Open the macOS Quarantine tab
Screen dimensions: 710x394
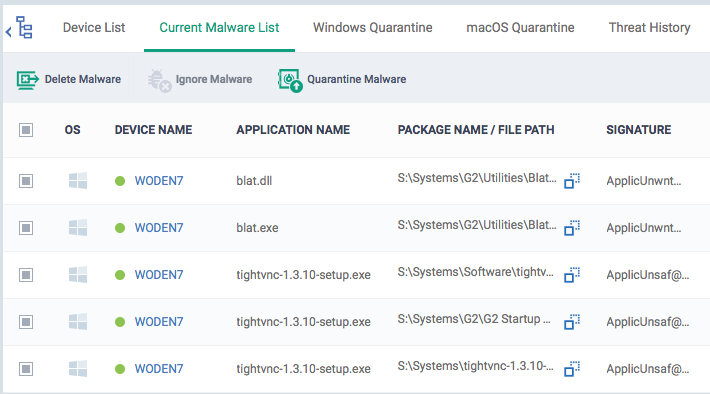point(520,28)
